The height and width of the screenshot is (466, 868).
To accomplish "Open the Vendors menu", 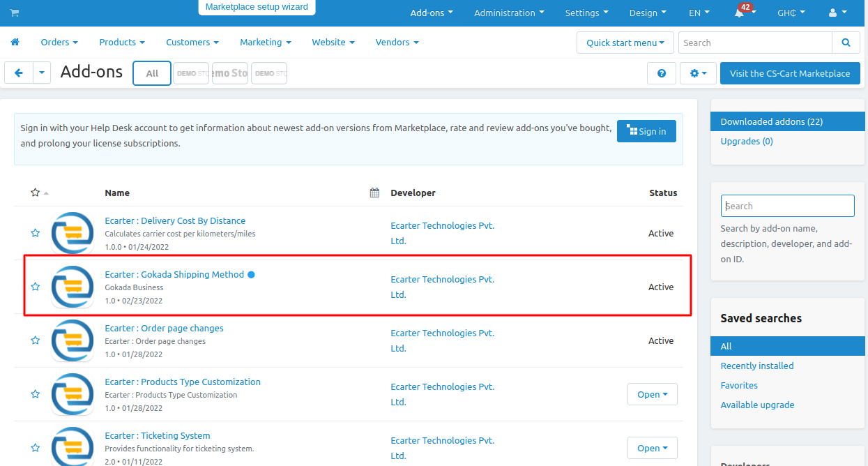I will (x=397, y=42).
